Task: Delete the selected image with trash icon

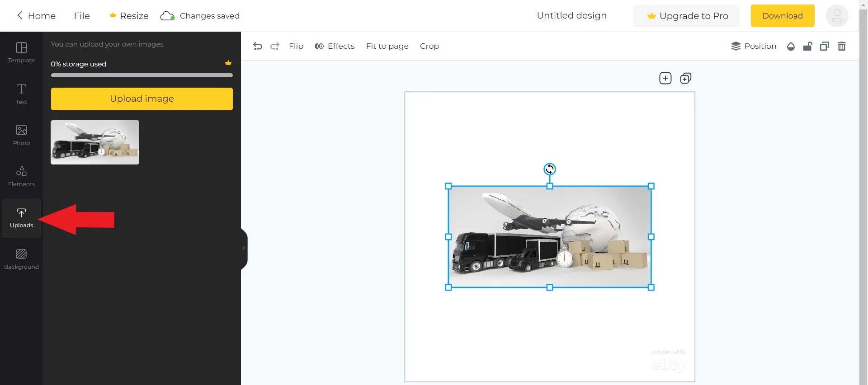Action: [x=841, y=46]
